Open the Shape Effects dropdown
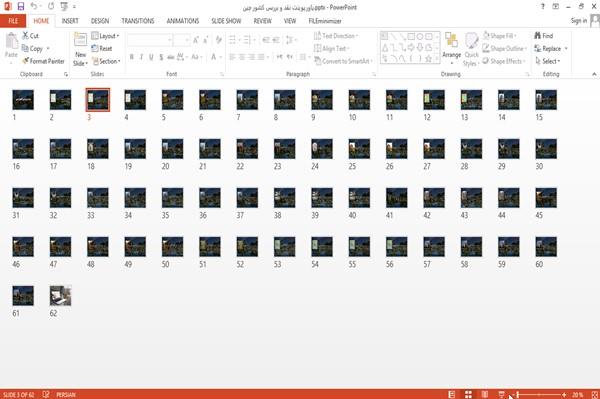 click(x=504, y=61)
